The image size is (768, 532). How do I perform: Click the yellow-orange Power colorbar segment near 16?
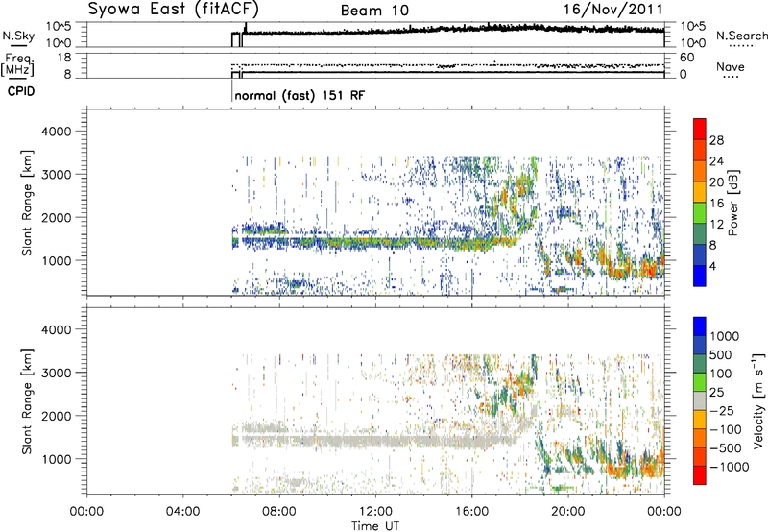[700, 191]
